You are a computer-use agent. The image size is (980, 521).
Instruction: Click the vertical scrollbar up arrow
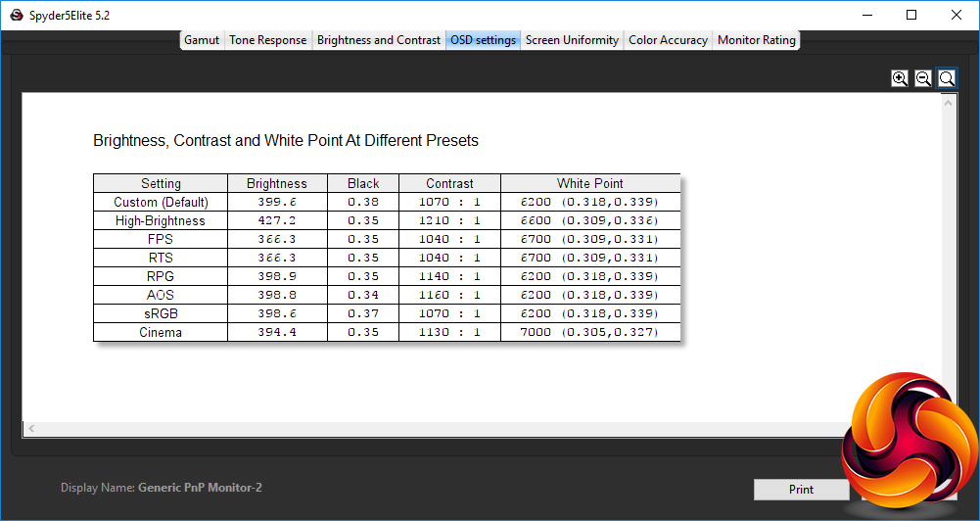click(949, 103)
